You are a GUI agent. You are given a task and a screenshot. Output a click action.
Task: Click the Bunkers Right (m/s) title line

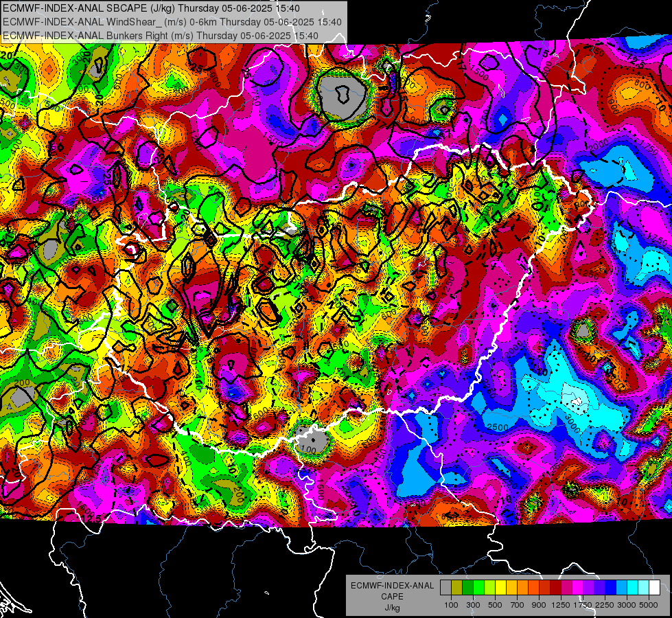[161, 36]
